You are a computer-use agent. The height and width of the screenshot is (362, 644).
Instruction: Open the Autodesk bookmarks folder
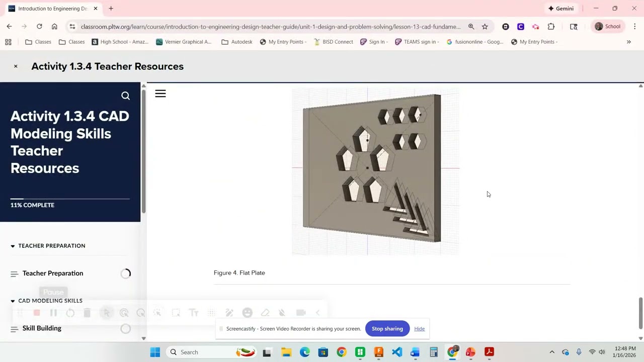click(236, 42)
